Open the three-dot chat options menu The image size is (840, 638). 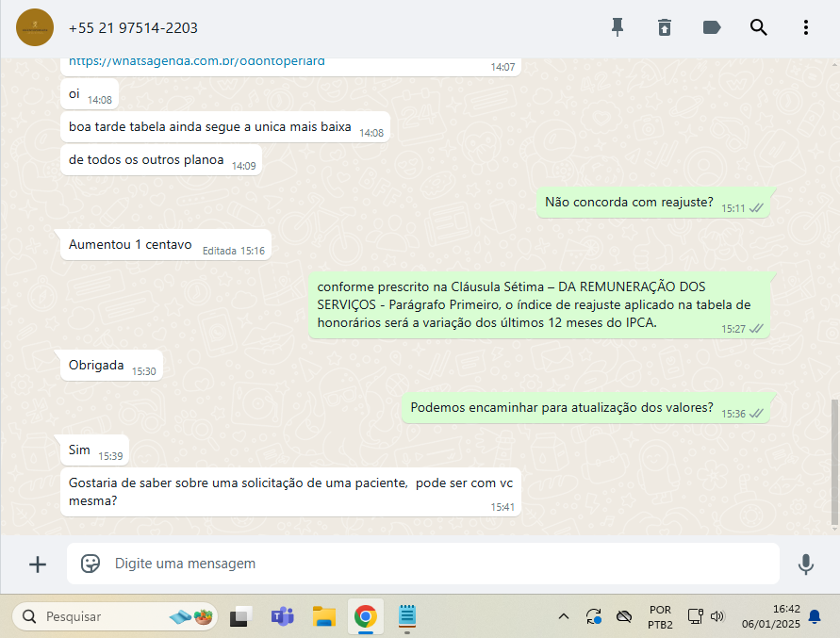click(x=806, y=27)
